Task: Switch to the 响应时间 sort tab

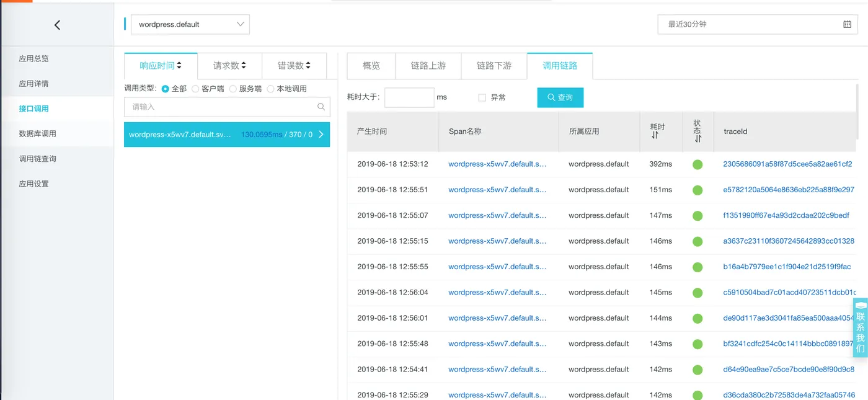Action: click(x=161, y=66)
